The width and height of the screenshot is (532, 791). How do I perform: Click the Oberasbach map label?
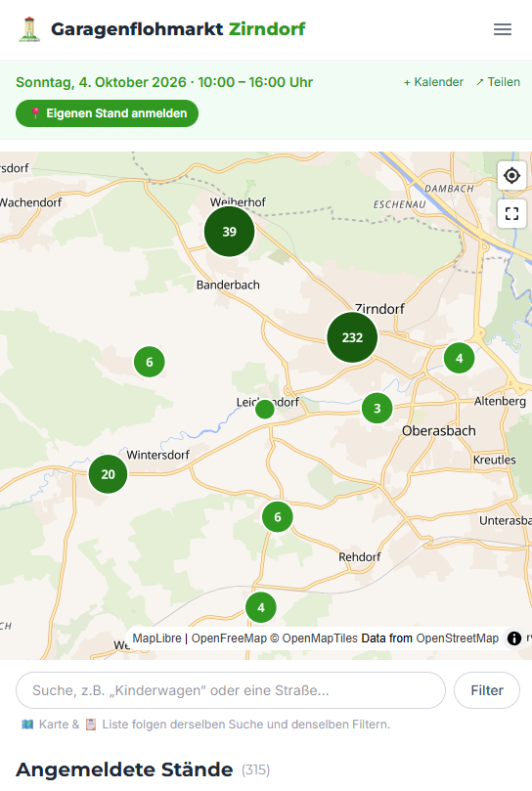click(439, 431)
